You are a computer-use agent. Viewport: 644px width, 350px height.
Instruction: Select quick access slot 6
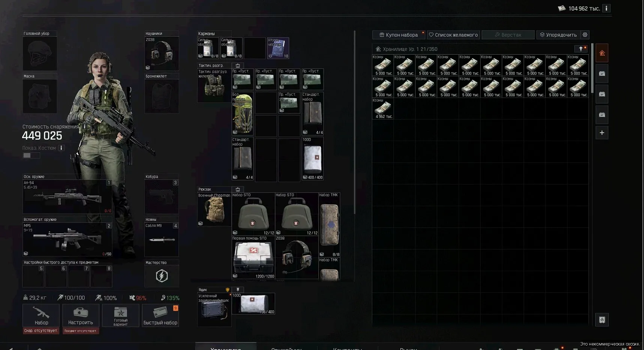point(56,276)
